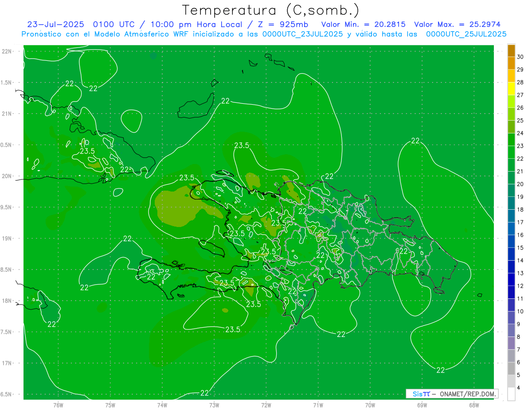The height and width of the screenshot is (411, 532).
Task: Click the 68W longitude axis label
Action: [474, 405]
